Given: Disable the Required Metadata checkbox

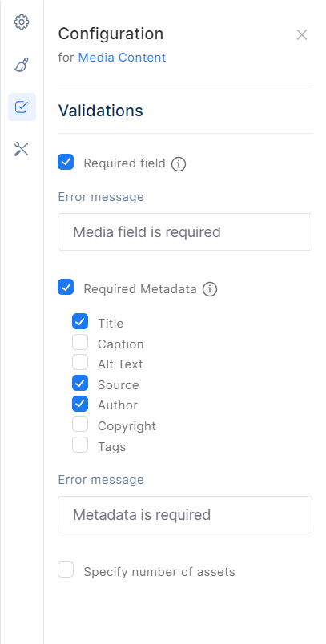Looking at the screenshot, I should pyautogui.click(x=66, y=287).
